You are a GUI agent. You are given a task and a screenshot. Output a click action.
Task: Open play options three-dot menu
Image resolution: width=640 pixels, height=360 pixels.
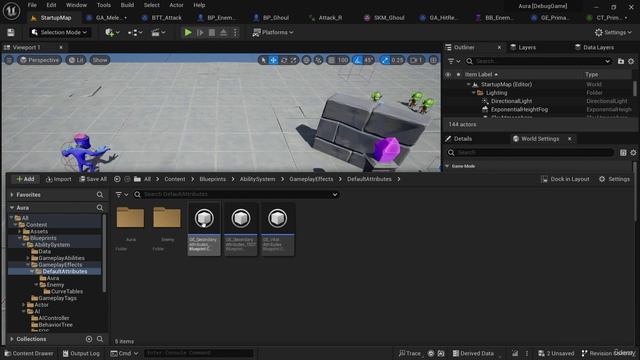[235, 32]
